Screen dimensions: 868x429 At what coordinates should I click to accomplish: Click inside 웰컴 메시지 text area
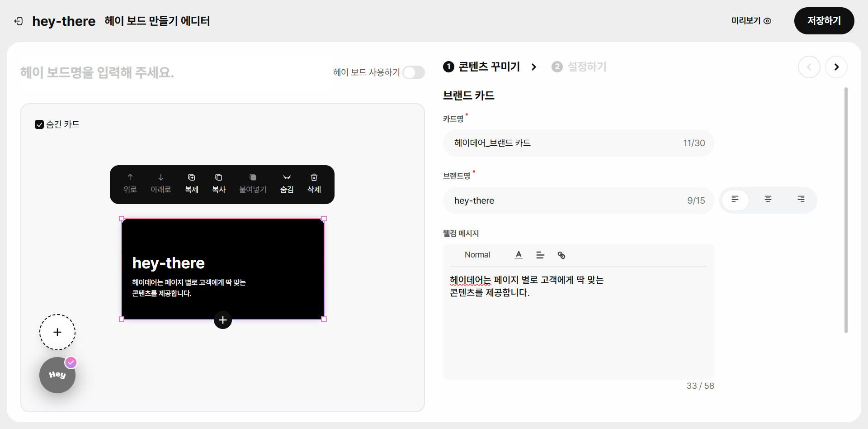pyautogui.click(x=578, y=323)
